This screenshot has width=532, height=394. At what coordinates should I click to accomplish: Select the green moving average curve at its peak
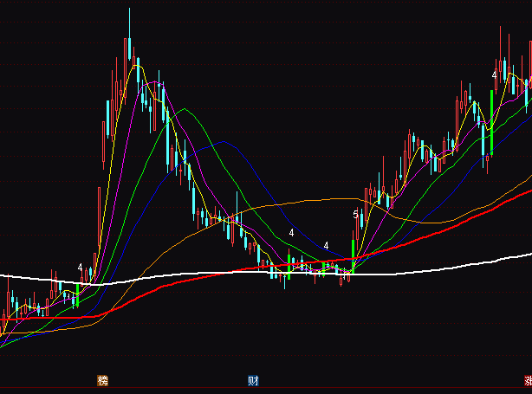click(181, 110)
